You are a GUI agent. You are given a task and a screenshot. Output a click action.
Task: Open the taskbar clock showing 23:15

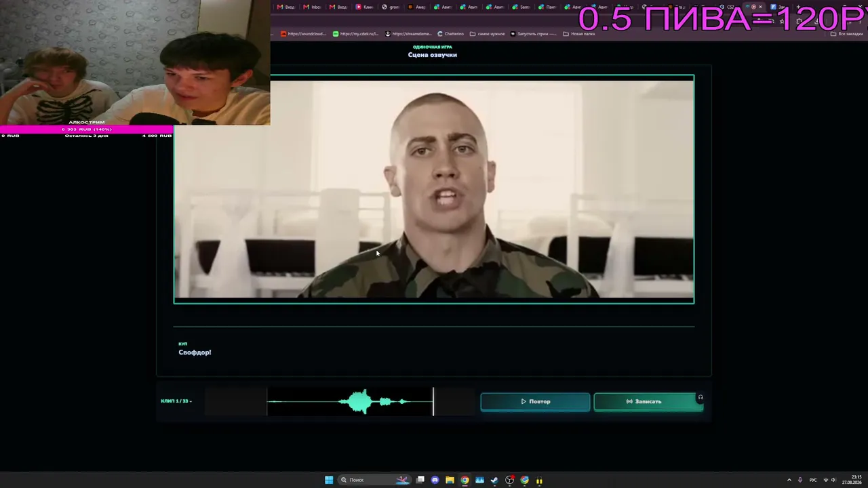point(852,480)
